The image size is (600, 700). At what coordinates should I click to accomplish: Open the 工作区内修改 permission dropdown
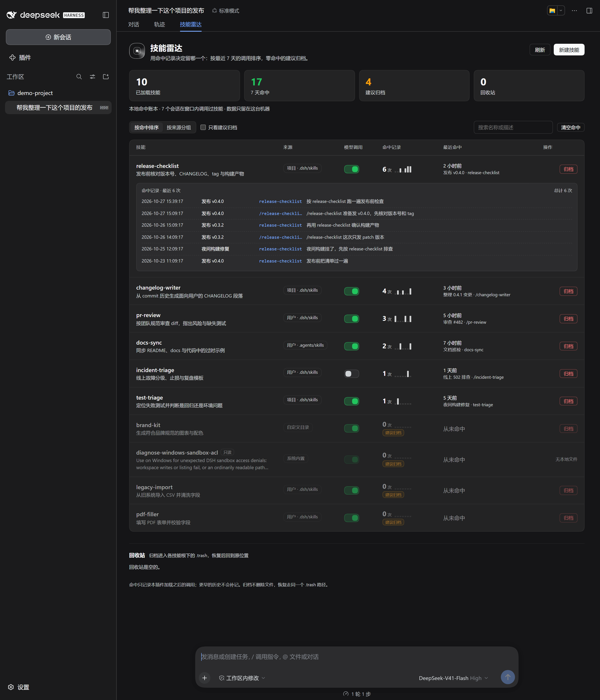[x=242, y=678]
